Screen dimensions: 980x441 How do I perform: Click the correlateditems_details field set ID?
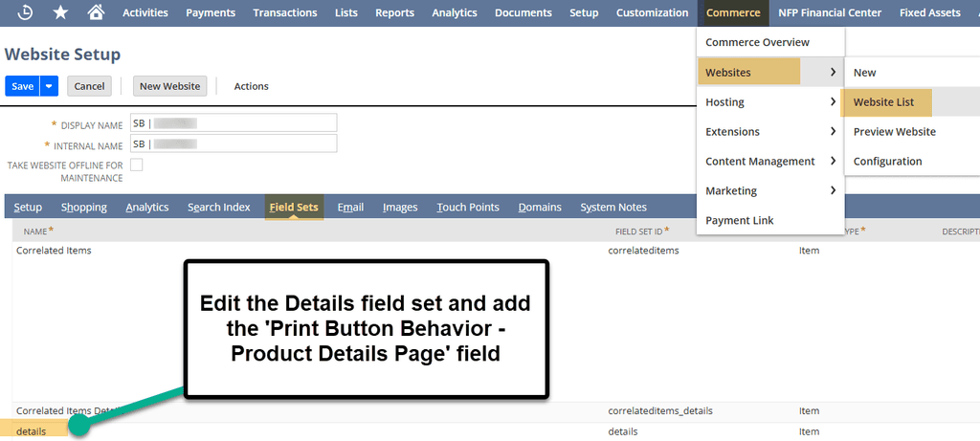point(660,411)
